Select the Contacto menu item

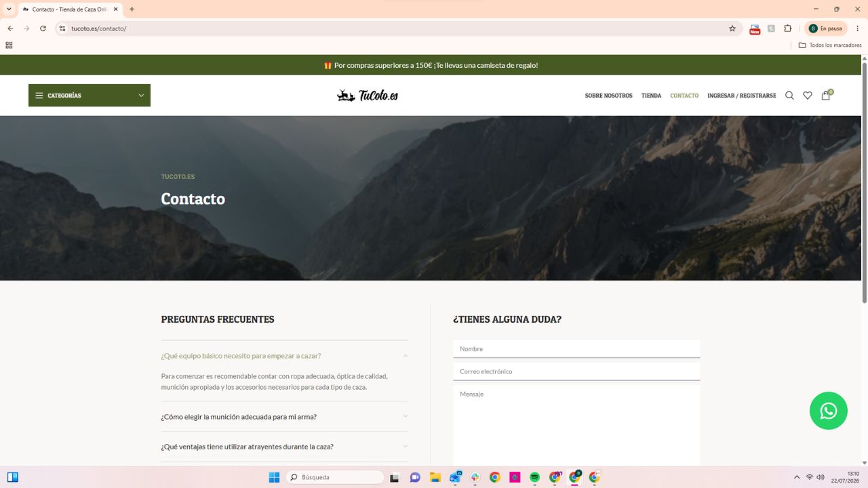pos(684,96)
